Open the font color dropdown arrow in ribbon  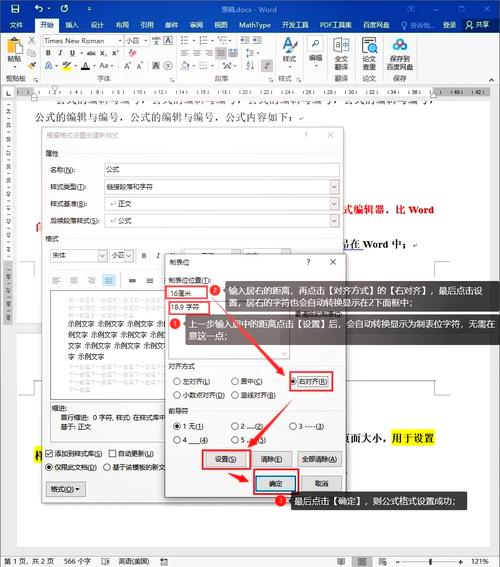(x=94, y=66)
